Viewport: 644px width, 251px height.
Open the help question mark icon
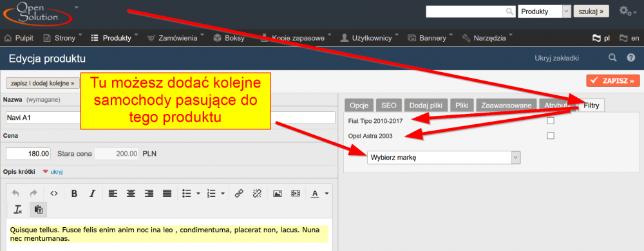[x=631, y=58]
